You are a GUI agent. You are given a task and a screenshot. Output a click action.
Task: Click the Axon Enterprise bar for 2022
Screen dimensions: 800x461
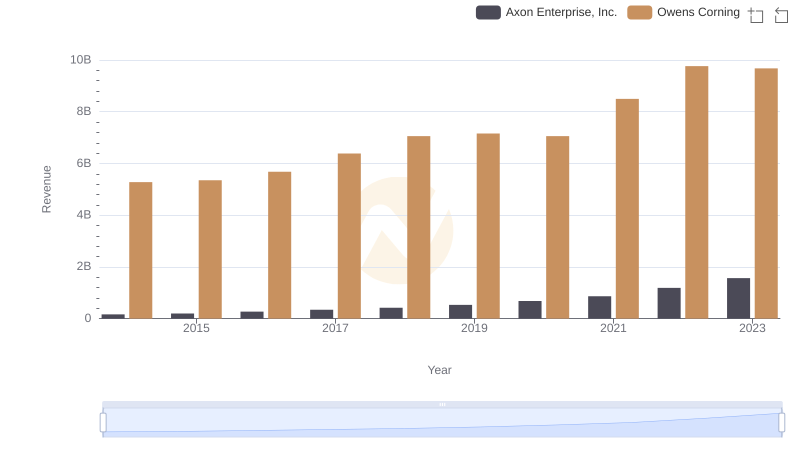pos(669,303)
